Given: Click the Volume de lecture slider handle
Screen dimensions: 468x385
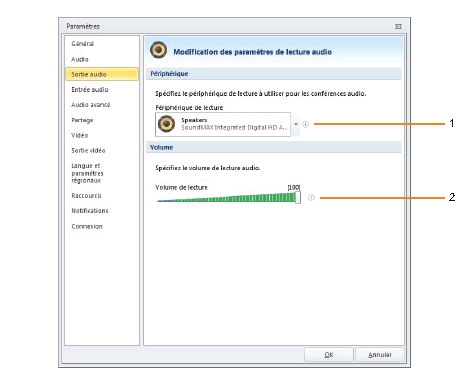Looking at the screenshot, I should coord(298,197).
